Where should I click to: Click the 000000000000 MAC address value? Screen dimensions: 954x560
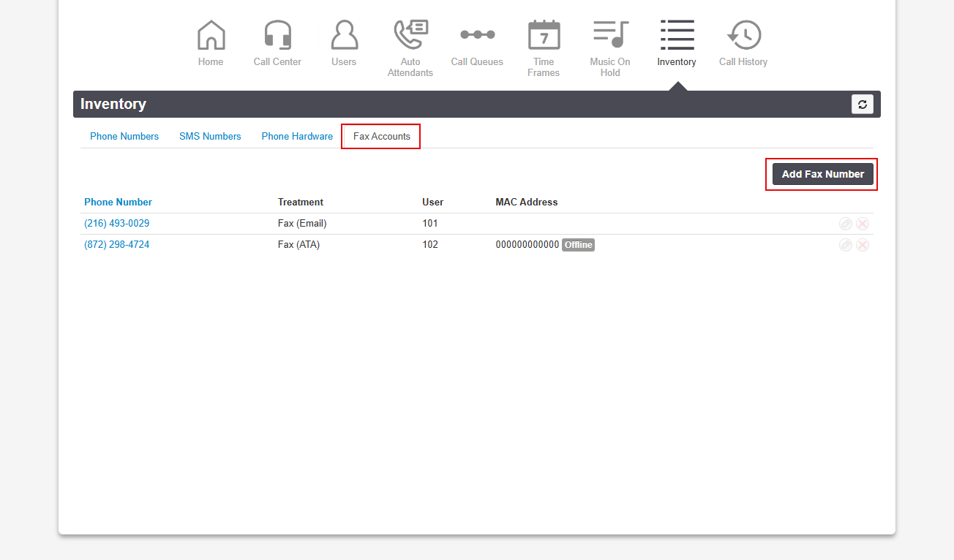527,245
